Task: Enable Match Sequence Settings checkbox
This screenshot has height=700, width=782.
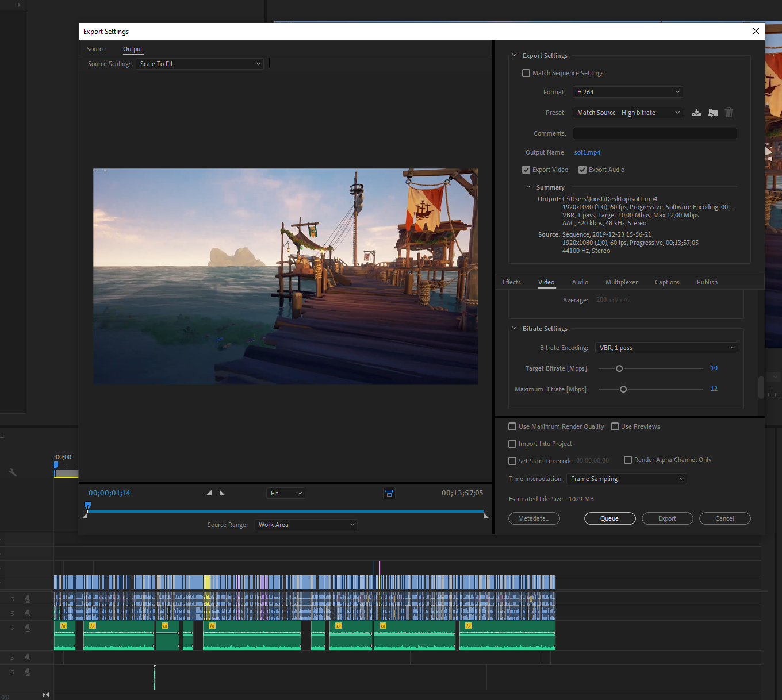Action: coord(526,73)
